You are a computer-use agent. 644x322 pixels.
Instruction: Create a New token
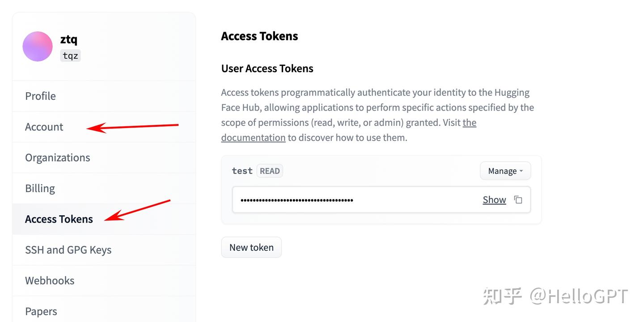251,247
